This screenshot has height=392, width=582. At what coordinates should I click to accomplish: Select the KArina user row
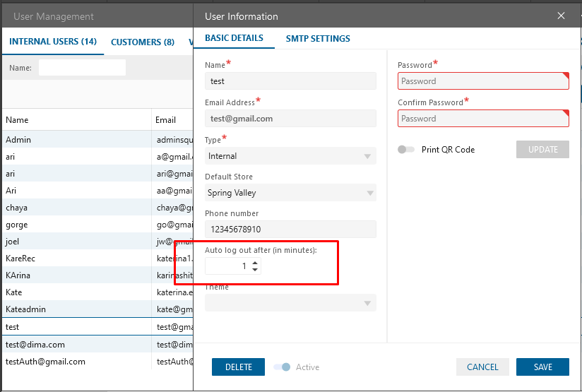tap(97, 275)
